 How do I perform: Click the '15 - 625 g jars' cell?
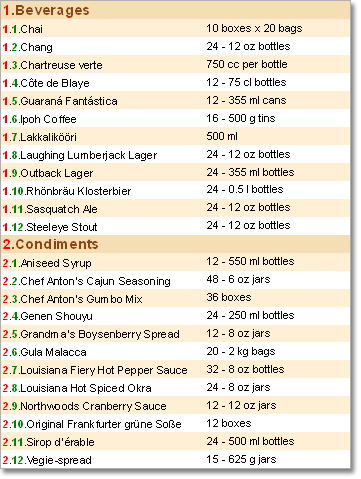[x=241, y=459]
